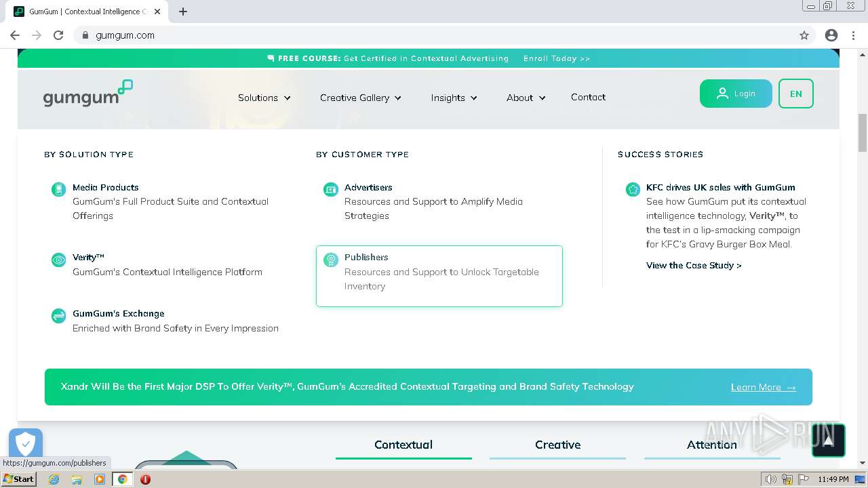
Task: Open Advertisers resources link
Action: pos(368,187)
